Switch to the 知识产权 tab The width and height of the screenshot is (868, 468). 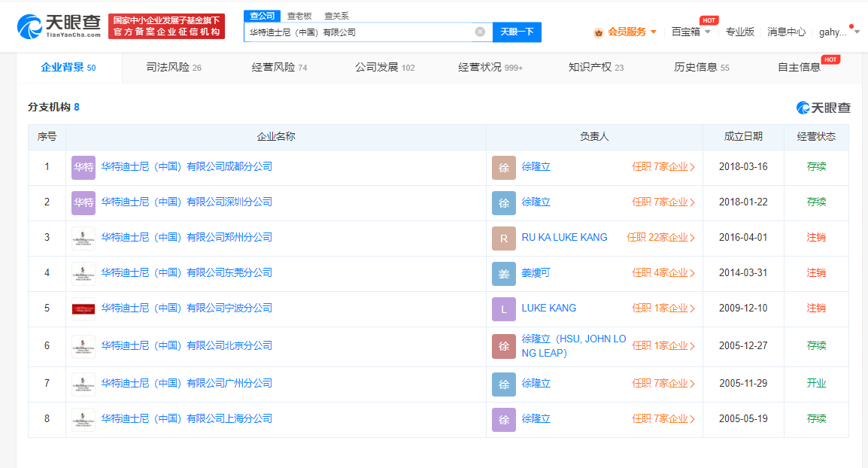pyautogui.click(x=596, y=68)
